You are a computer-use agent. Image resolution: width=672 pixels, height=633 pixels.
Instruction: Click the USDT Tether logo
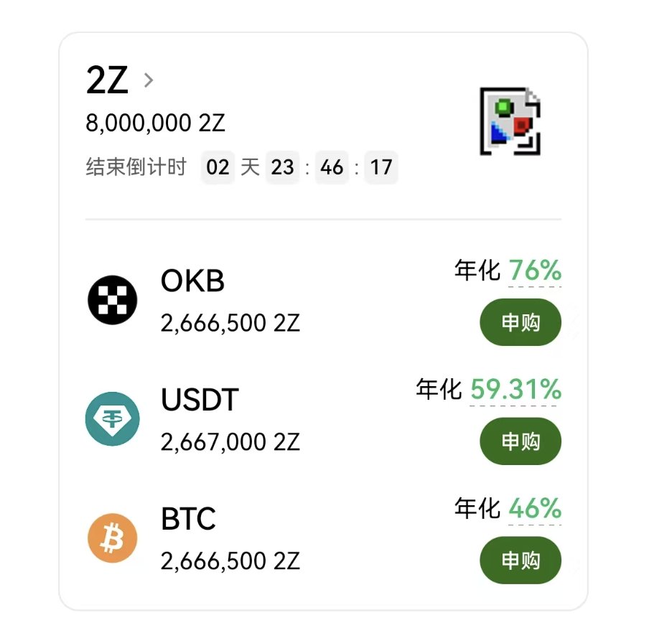(x=112, y=418)
